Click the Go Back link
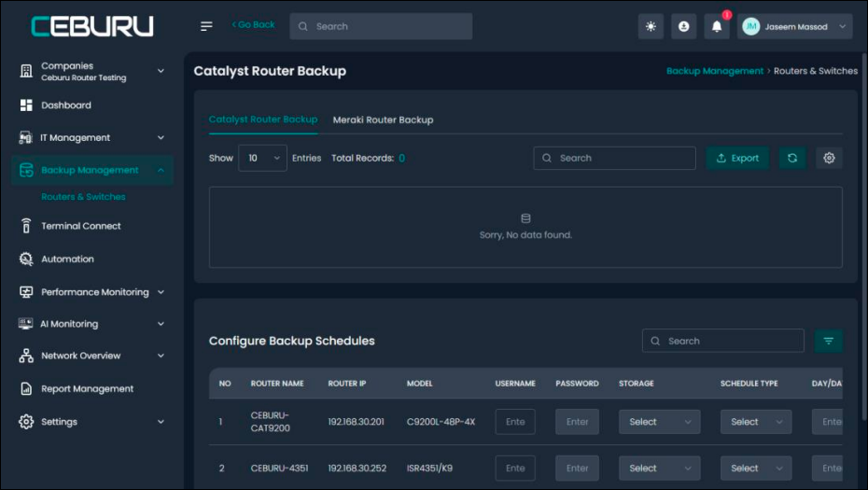This screenshot has height=490, width=868. click(x=254, y=24)
